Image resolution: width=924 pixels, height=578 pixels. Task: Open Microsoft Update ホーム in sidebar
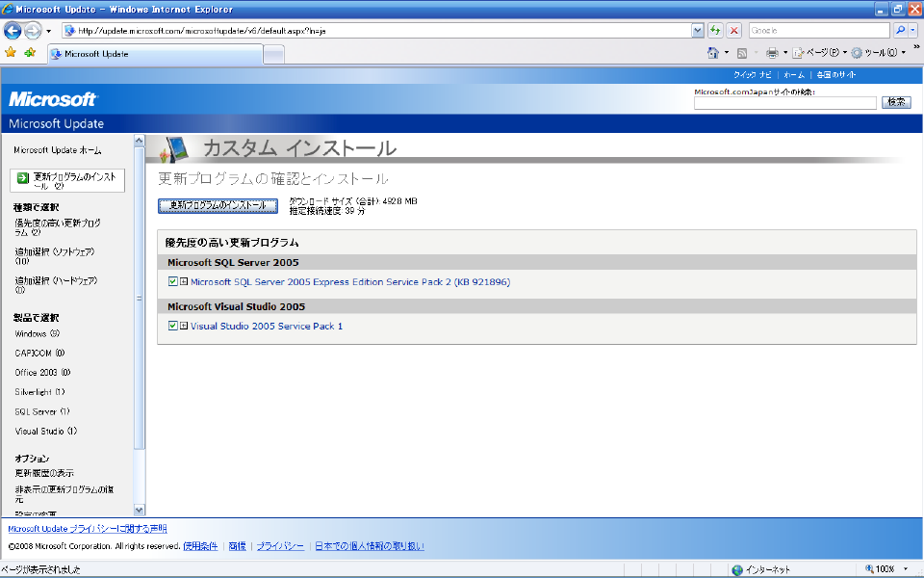tap(58, 150)
